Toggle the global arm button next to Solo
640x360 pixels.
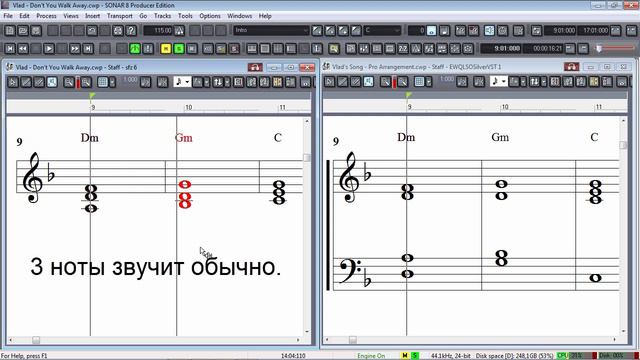pos(192,49)
